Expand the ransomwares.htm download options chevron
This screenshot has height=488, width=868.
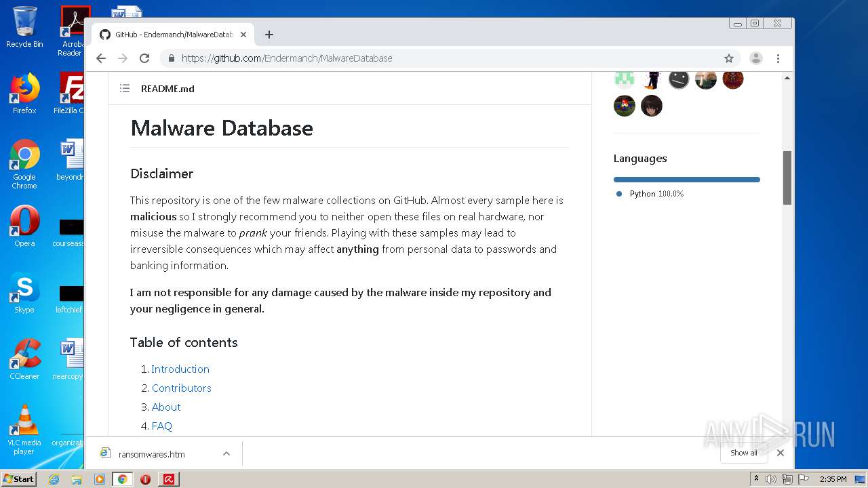(226, 453)
